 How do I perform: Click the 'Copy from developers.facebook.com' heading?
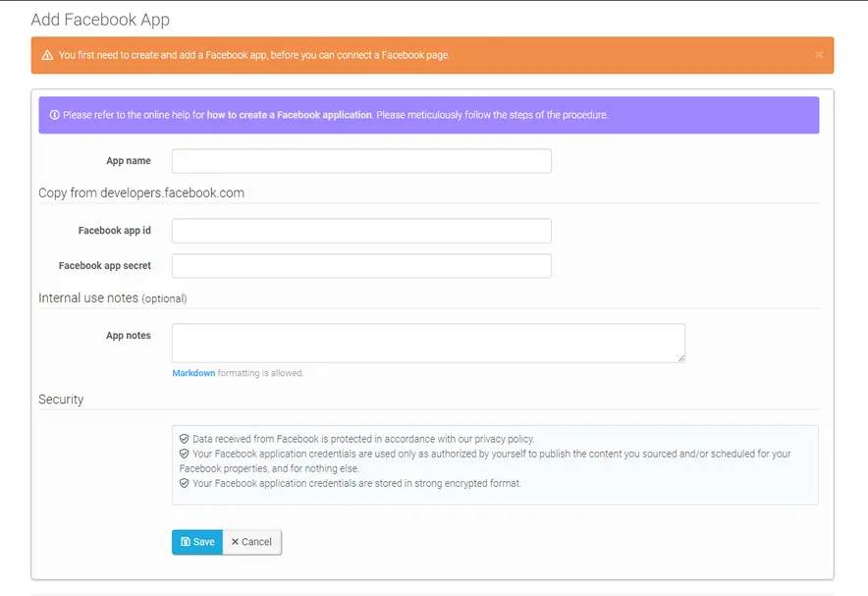(142, 192)
